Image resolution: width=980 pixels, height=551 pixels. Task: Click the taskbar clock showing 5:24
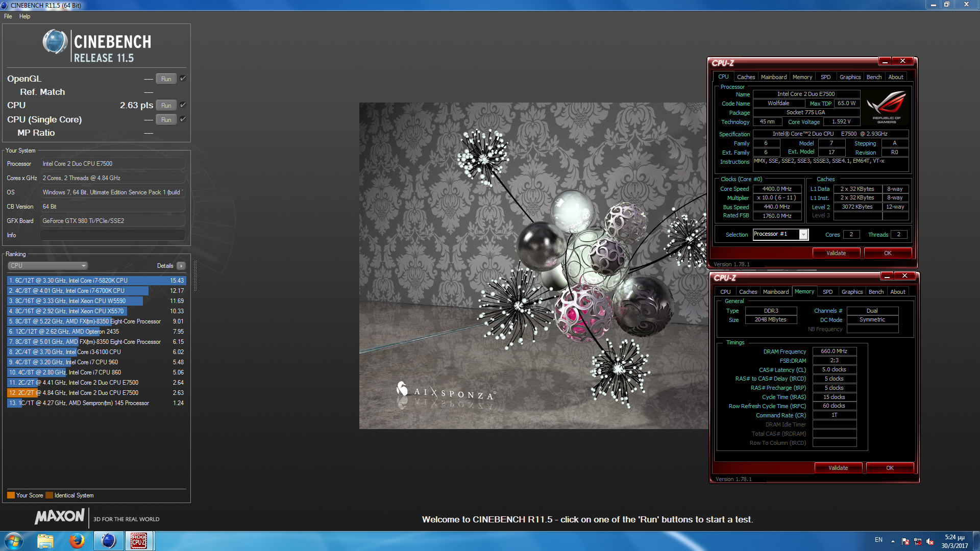click(954, 541)
